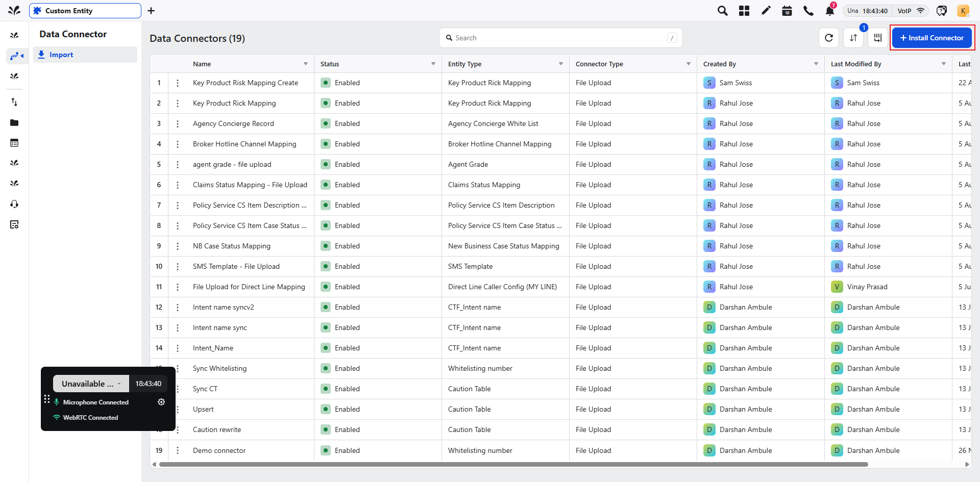Screen dimensions: 980x482
Task: Click the user avatar K icon
Action: 963,11
